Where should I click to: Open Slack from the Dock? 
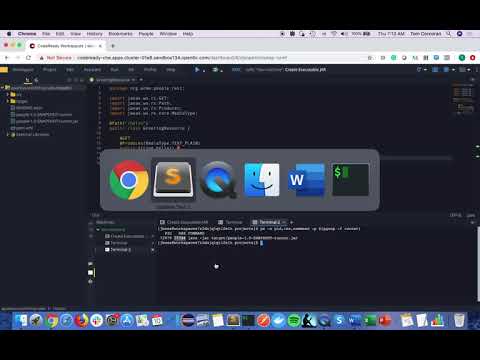point(97,320)
